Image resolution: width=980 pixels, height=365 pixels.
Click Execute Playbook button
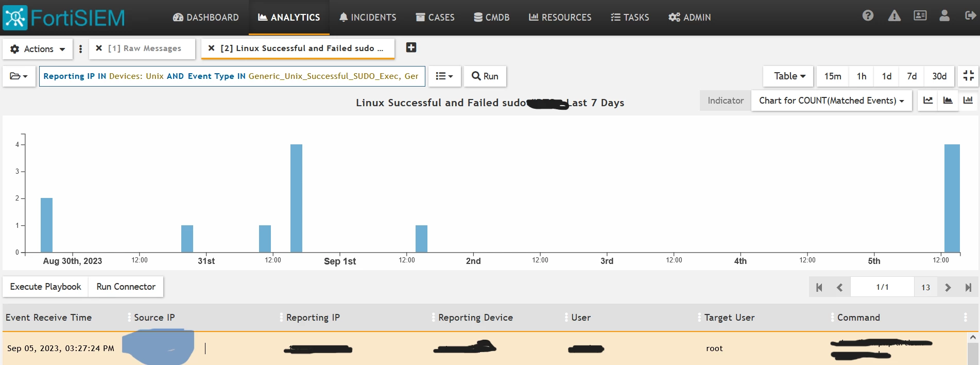[x=46, y=287]
